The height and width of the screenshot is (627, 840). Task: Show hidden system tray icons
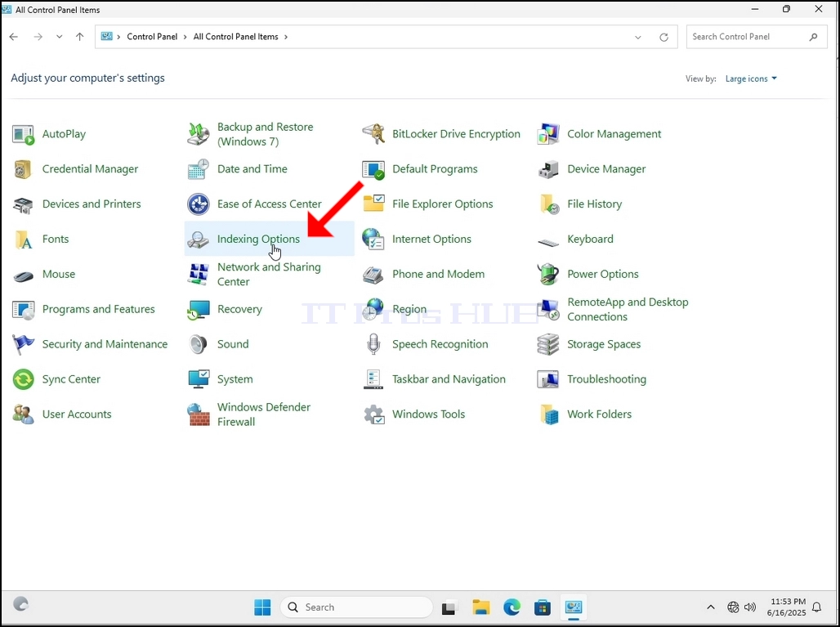[x=711, y=607]
